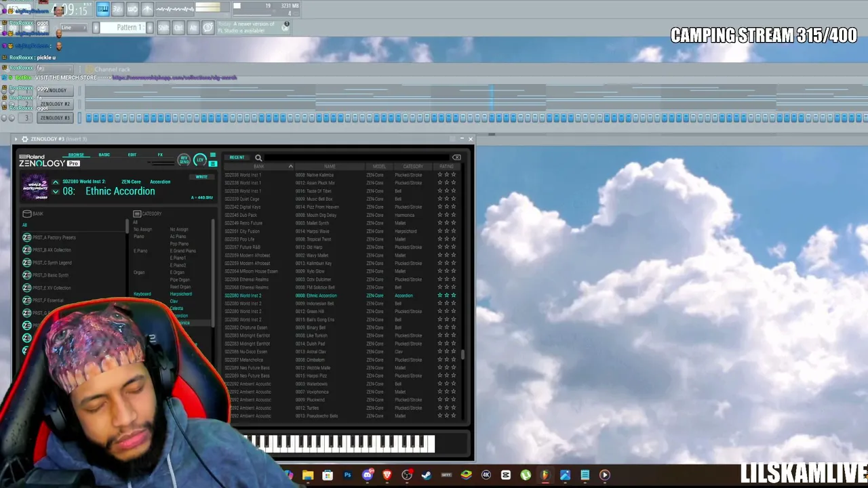The height and width of the screenshot is (488, 868).
Task: Rate Native Kalimba with first star
Action: [x=439, y=175]
